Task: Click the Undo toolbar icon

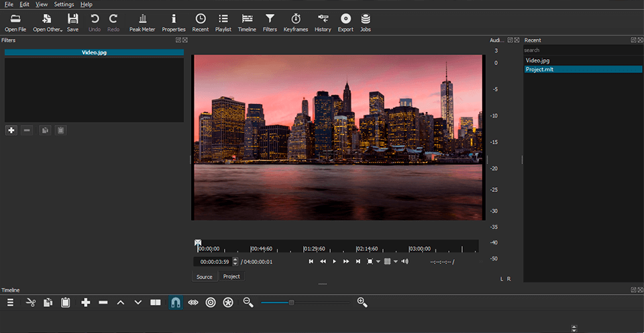Action: 95,23
